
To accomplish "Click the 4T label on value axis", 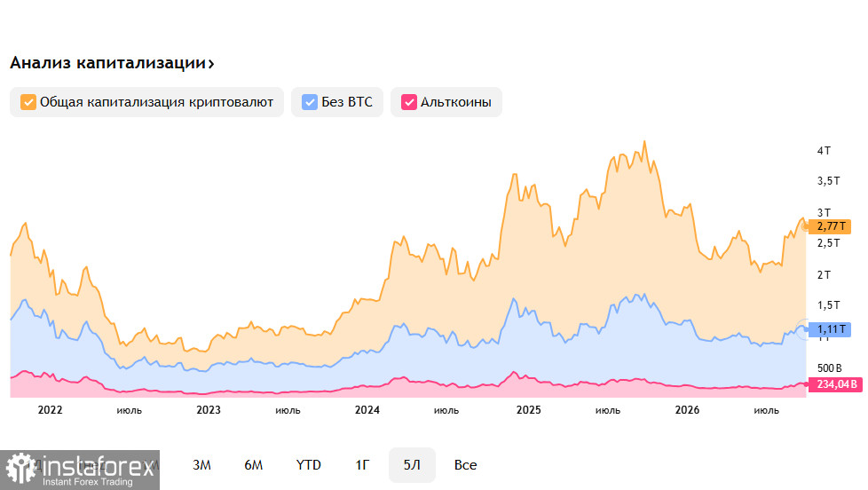I will 824,151.
